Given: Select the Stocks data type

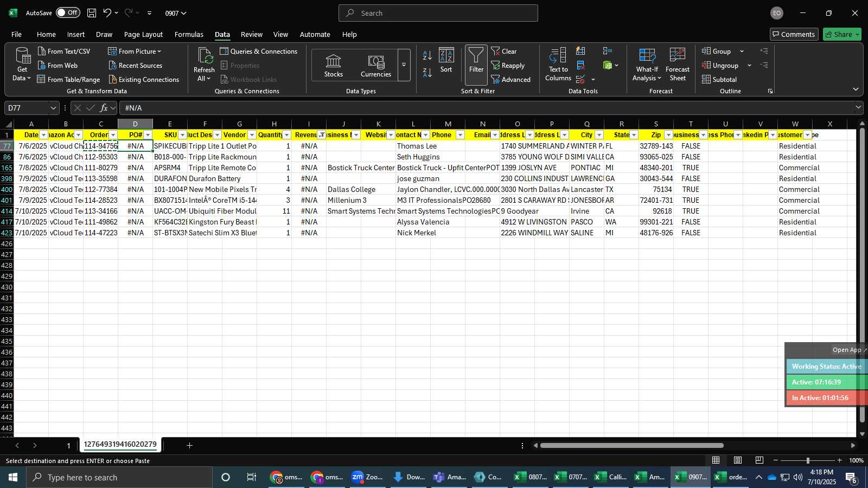Looking at the screenshot, I should (334, 66).
